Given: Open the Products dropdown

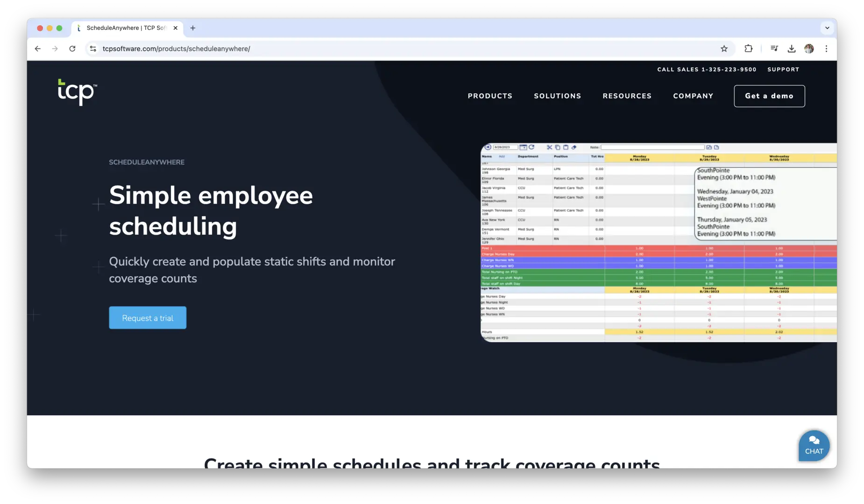Looking at the screenshot, I should [x=490, y=96].
